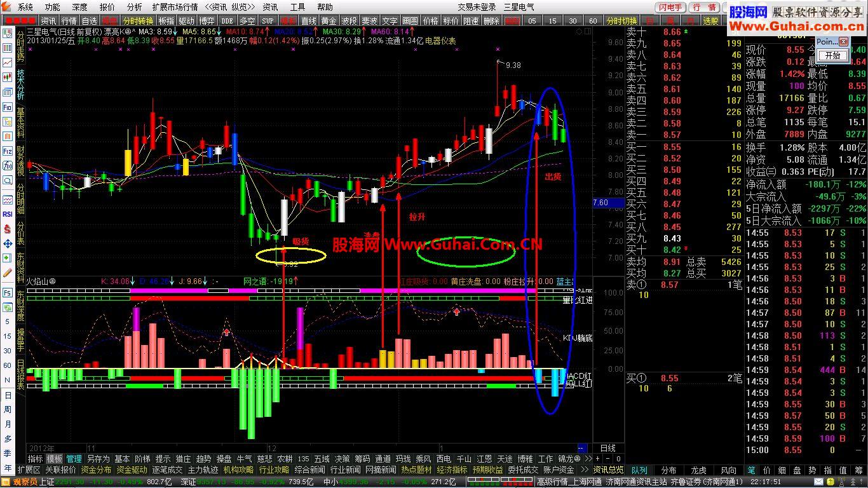Open the 功能 menu

tap(53, 7)
